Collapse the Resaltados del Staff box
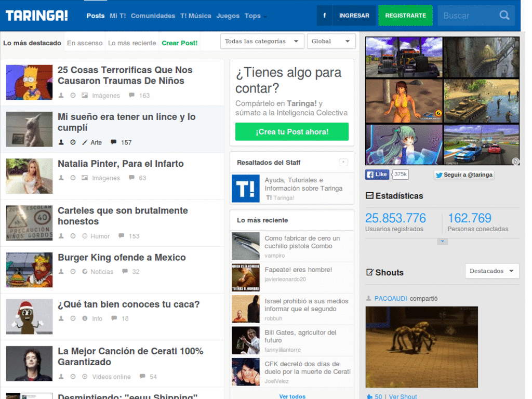This screenshot has height=399, width=532. coord(343,162)
